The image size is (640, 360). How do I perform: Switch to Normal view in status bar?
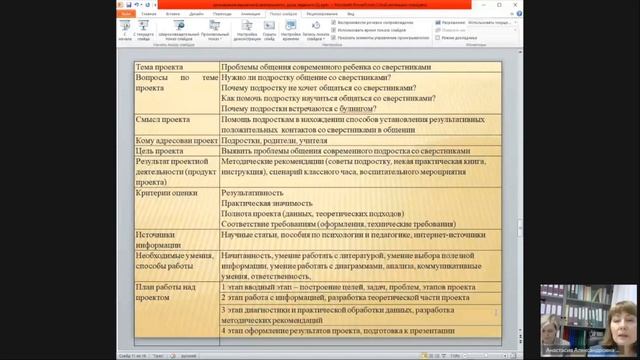(x=425, y=356)
